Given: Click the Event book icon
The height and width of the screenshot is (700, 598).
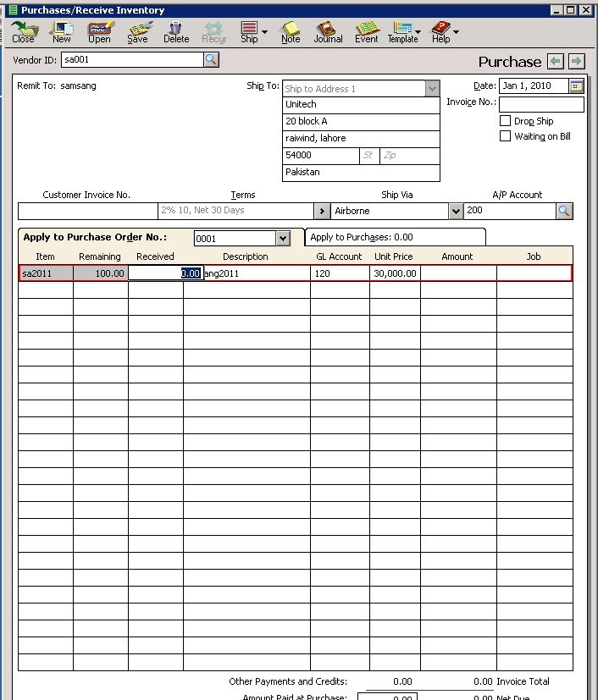Looking at the screenshot, I should click(367, 32).
